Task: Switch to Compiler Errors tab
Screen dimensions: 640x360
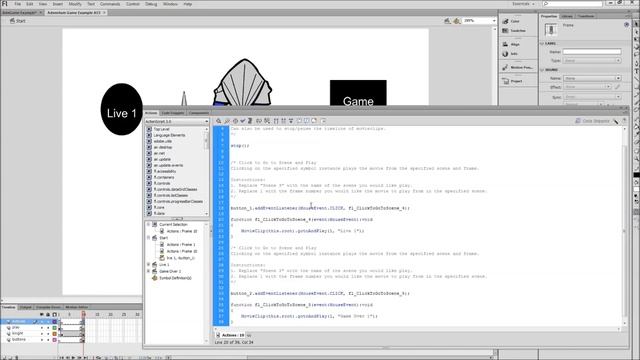Action: pos(48,307)
